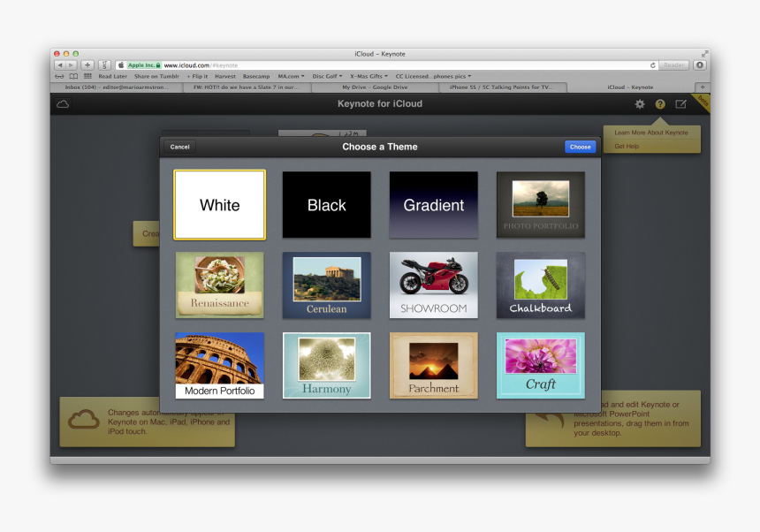
Task: Click the page refresh icon in address bar
Action: coord(652,65)
